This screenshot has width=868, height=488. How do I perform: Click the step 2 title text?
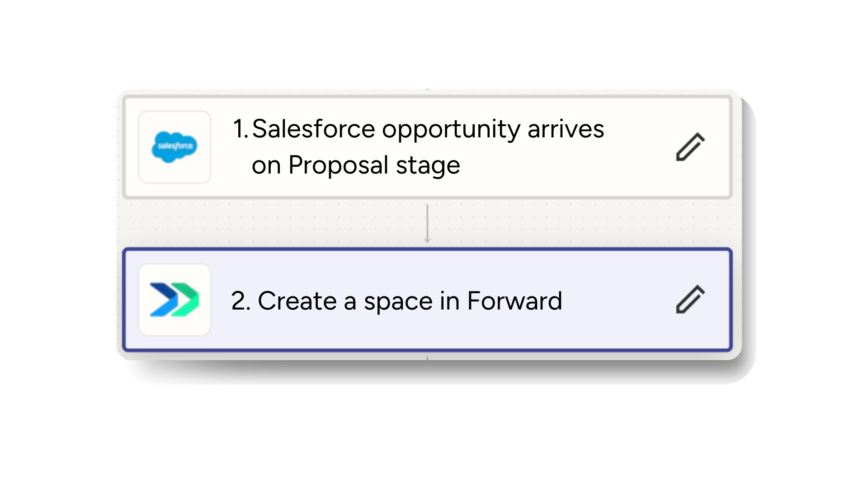click(396, 300)
